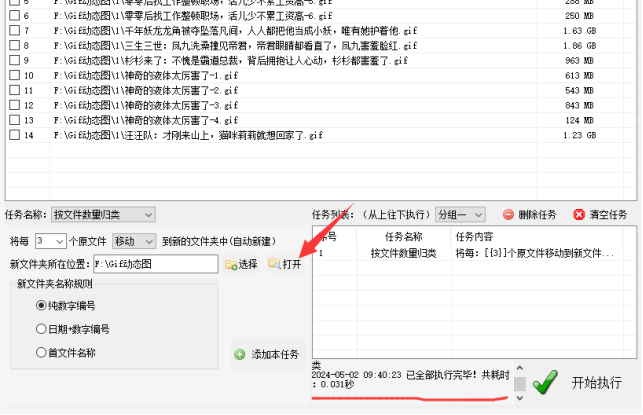This screenshot has width=643, height=415.
Task: Tick the checkbox for row 6
Action: point(15,16)
